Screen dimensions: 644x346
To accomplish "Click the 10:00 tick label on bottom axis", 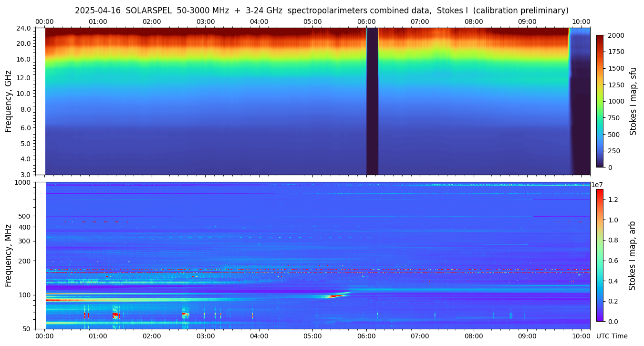I will coord(581,336).
